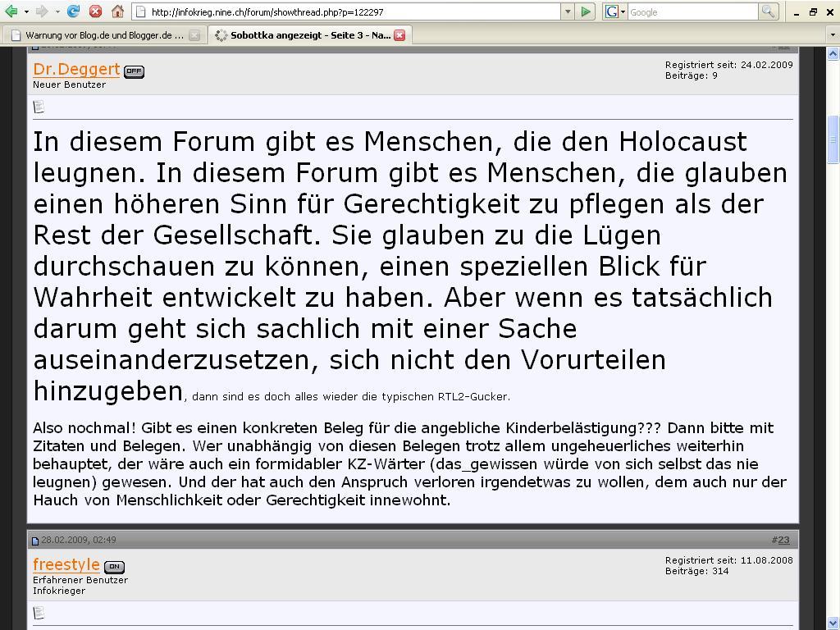Open the Google search engine selector
Image resolution: width=840 pixels, height=630 pixels.
(615, 11)
